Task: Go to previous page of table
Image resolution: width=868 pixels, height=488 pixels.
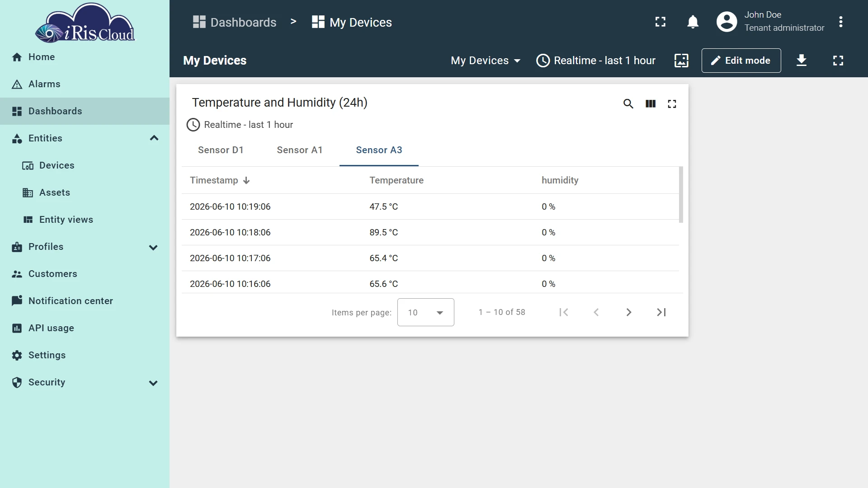Action: [596, 312]
